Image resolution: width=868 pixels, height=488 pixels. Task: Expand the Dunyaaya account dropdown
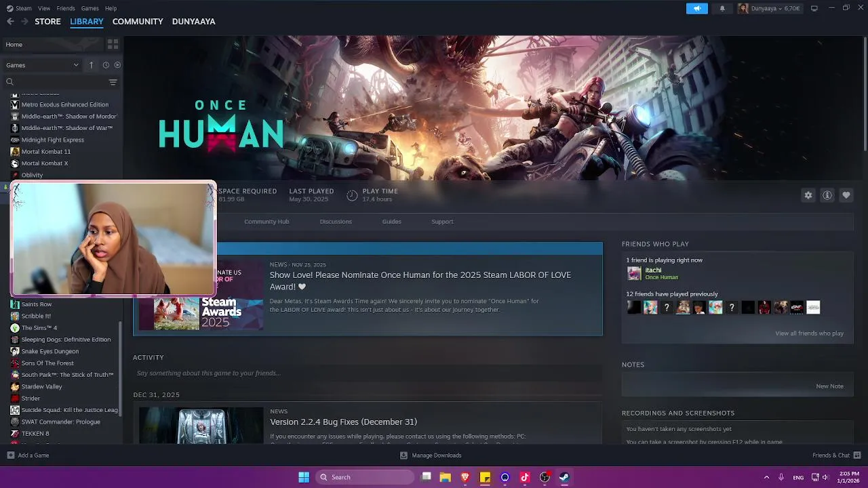(770, 8)
